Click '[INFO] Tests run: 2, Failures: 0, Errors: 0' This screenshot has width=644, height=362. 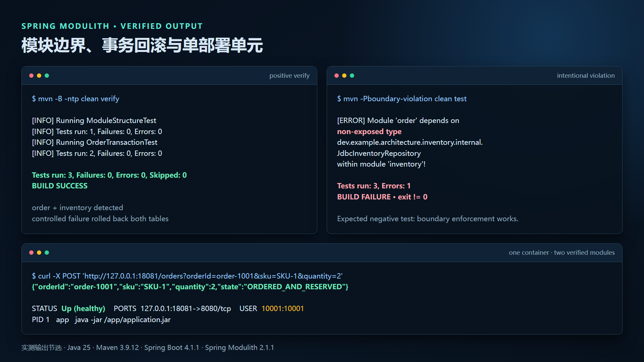tap(97, 154)
